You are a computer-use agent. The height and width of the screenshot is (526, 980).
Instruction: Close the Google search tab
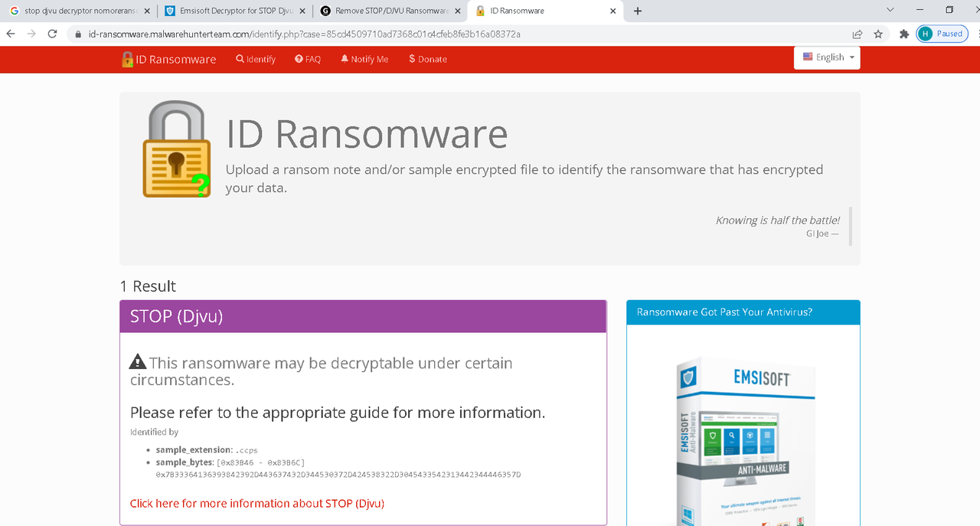coord(147,11)
